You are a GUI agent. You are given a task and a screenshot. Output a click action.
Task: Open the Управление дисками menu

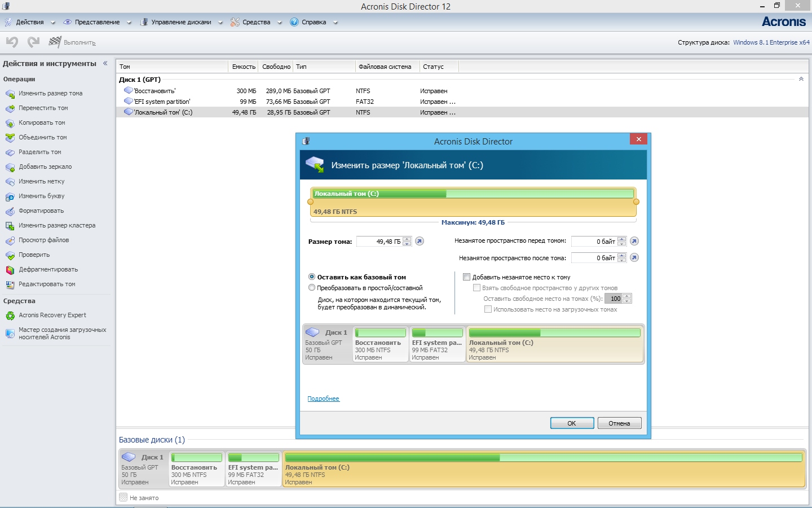coord(181,22)
